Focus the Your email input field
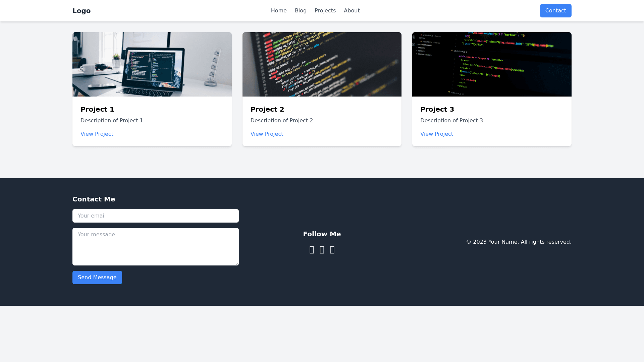 pyautogui.click(x=156, y=216)
